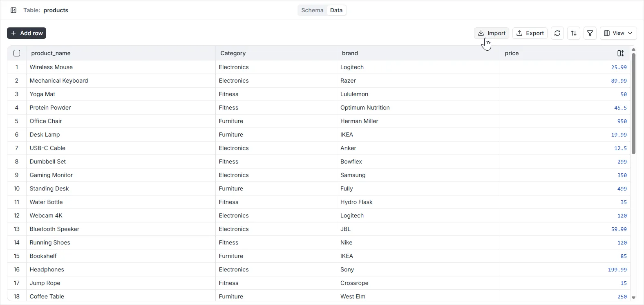Screen dimensions: 644x305
Task: Click the scroll down arrow
Action: [x=633, y=298]
